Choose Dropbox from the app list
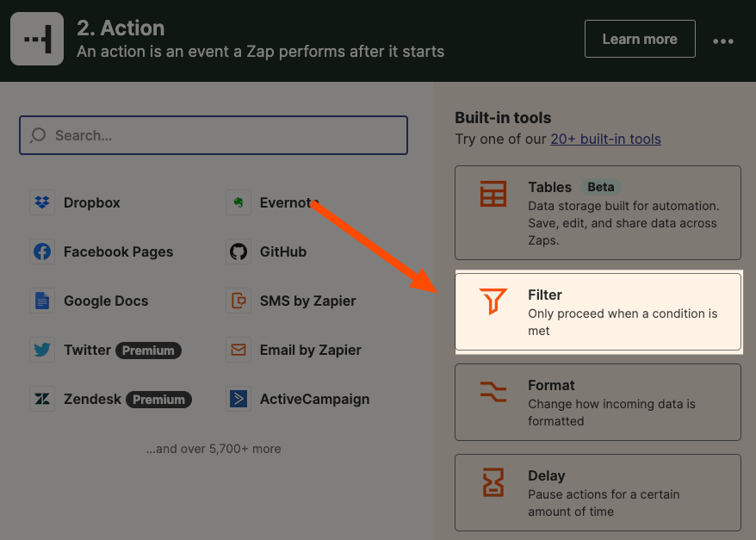Screen dimensions: 756x540 point(91,202)
